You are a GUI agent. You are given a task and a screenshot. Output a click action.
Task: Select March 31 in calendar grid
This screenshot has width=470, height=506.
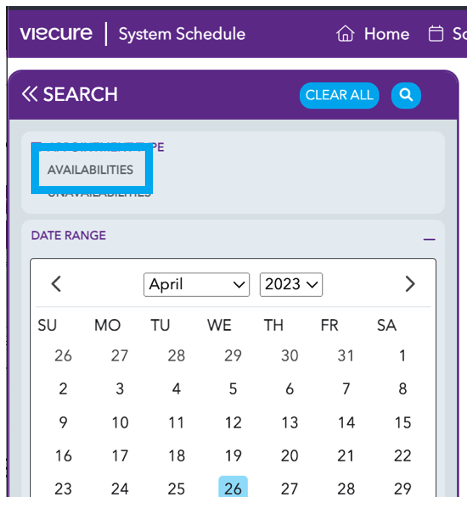click(x=346, y=355)
